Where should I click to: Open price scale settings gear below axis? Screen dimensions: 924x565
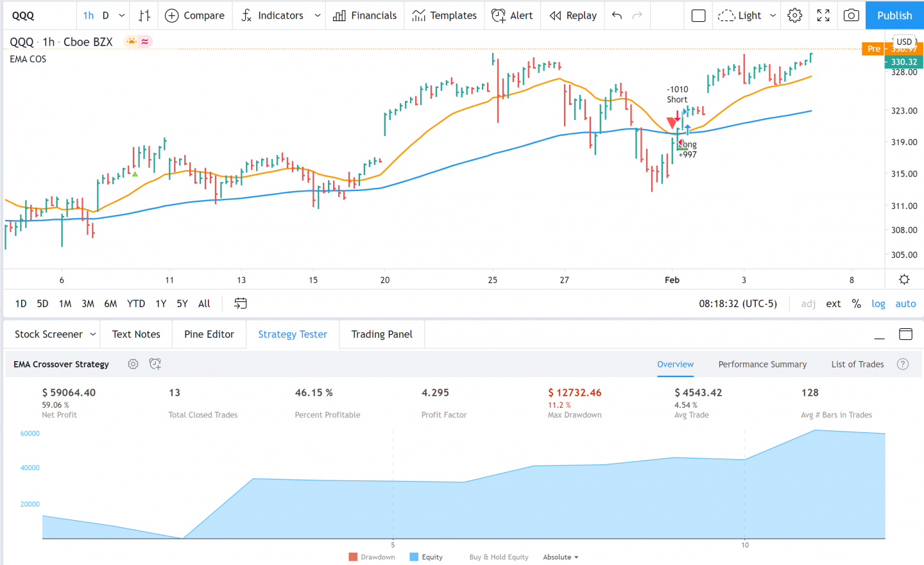(904, 280)
